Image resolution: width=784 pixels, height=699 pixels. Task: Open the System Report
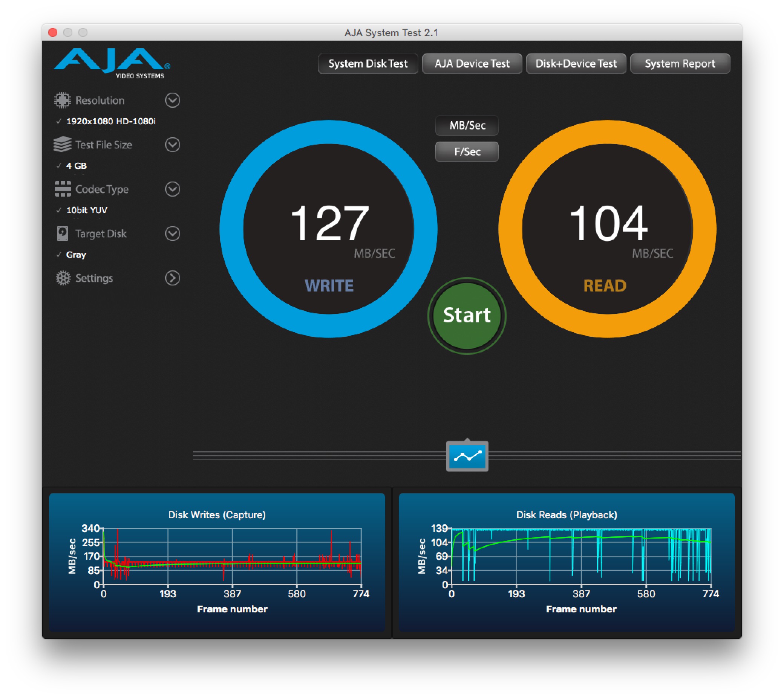click(680, 63)
